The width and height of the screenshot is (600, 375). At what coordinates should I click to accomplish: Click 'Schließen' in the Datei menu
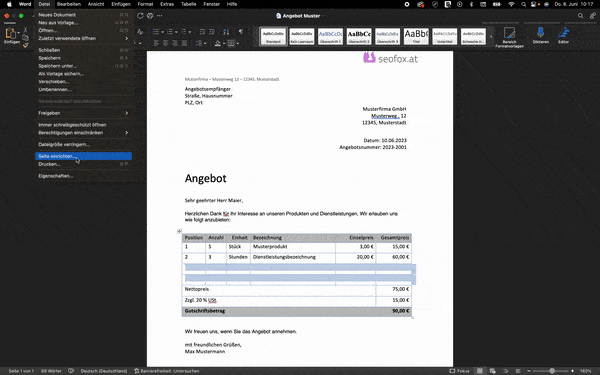[83, 50]
